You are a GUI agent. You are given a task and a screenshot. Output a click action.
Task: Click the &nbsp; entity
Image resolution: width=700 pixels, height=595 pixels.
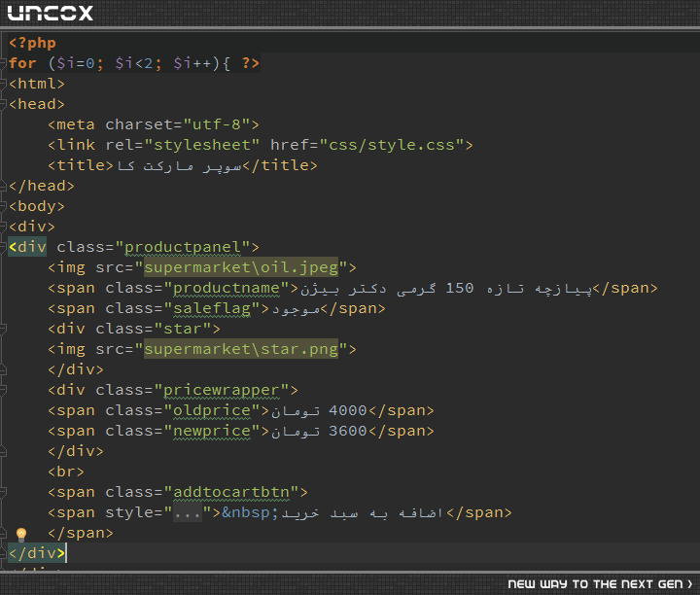[250, 513]
